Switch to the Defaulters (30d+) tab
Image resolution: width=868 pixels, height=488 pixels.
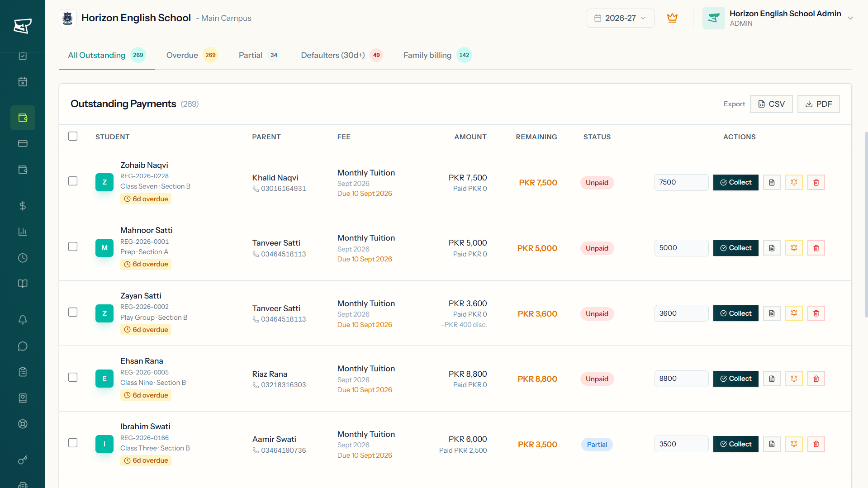click(342, 55)
